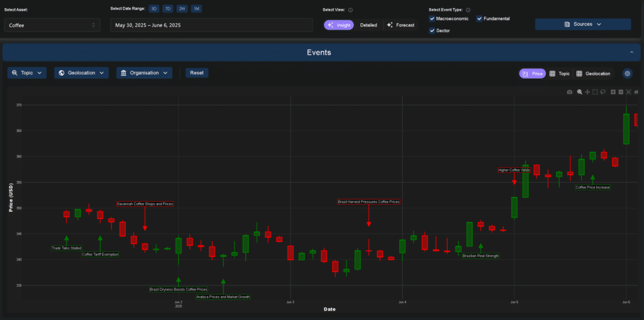
Task: Click Brazil Harvest Pressures Coffee Prices label
Action: click(369, 202)
